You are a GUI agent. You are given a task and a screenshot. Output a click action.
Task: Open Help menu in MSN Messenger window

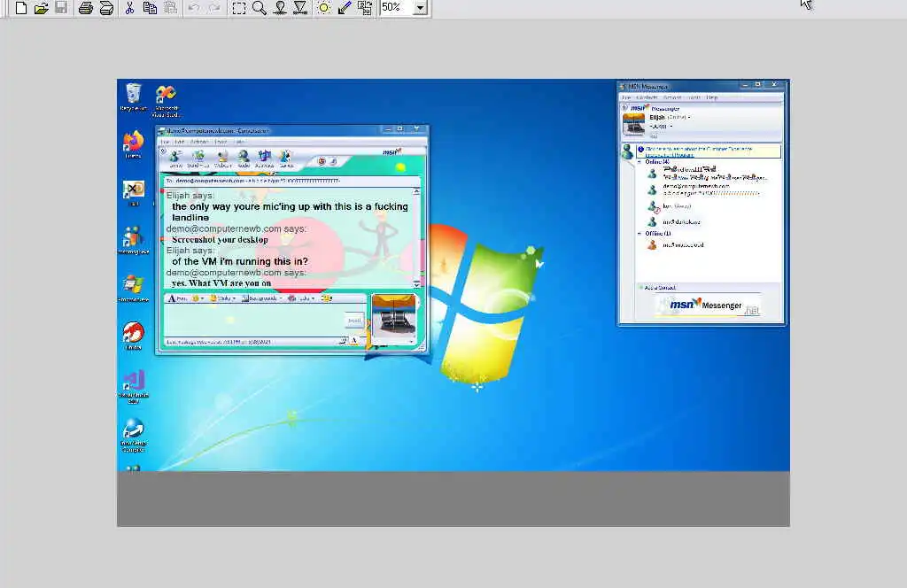pyautogui.click(x=711, y=97)
